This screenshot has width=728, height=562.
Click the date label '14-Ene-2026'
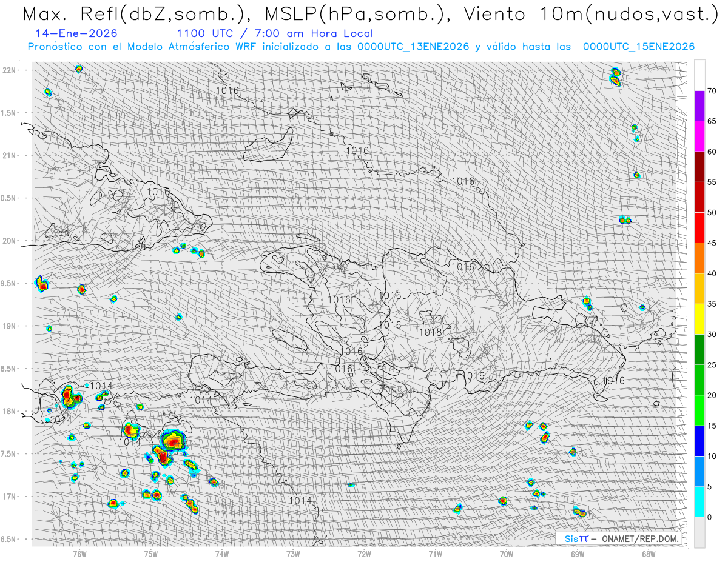click(x=77, y=33)
